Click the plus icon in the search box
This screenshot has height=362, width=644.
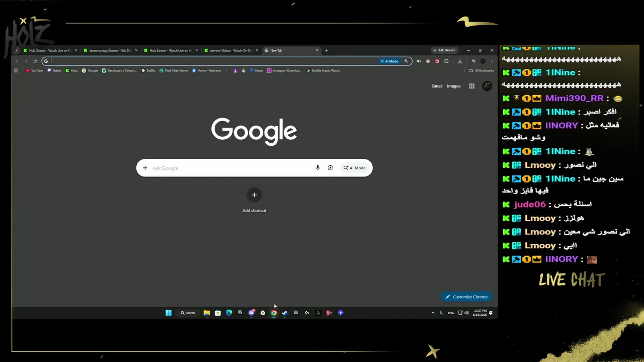click(145, 168)
